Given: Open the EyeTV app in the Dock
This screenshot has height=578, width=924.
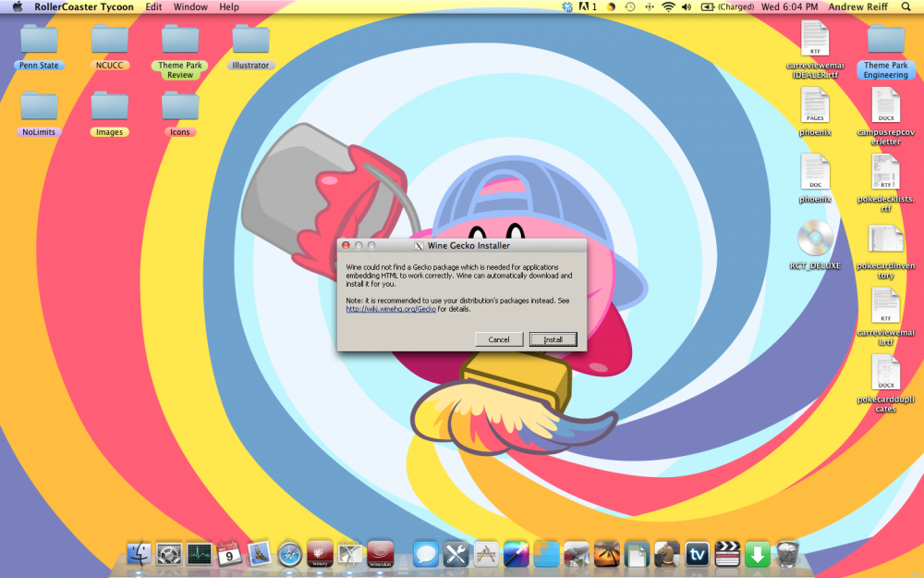Looking at the screenshot, I should point(697,554).
